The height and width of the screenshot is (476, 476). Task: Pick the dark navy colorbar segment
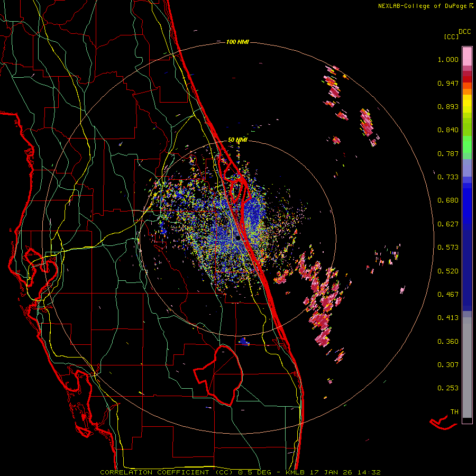pos(467,270)
